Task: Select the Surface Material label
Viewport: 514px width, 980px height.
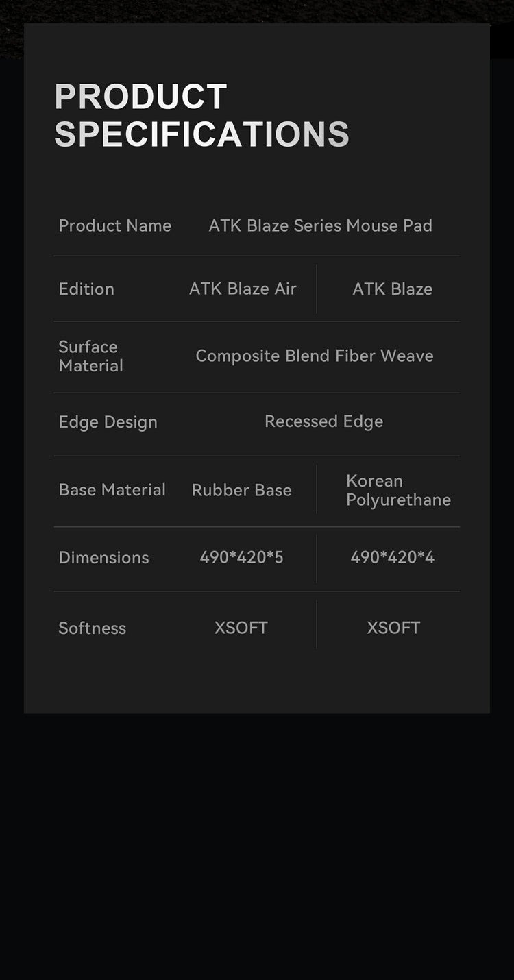Action: click(x=90, y=356)
